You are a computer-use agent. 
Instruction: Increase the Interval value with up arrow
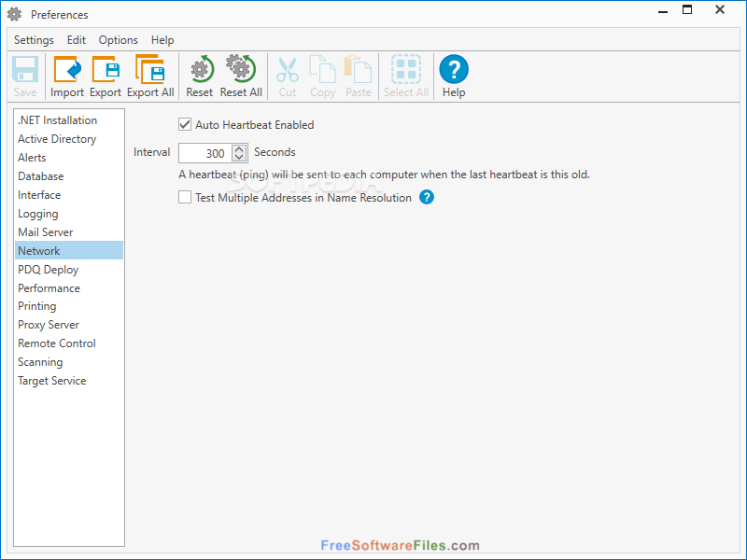[239, 149]
